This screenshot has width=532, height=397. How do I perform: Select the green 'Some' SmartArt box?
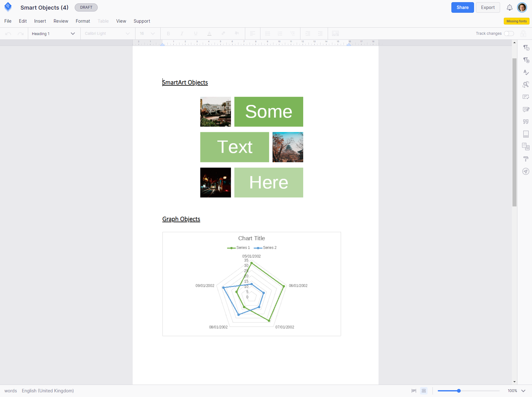pos(269,112)
